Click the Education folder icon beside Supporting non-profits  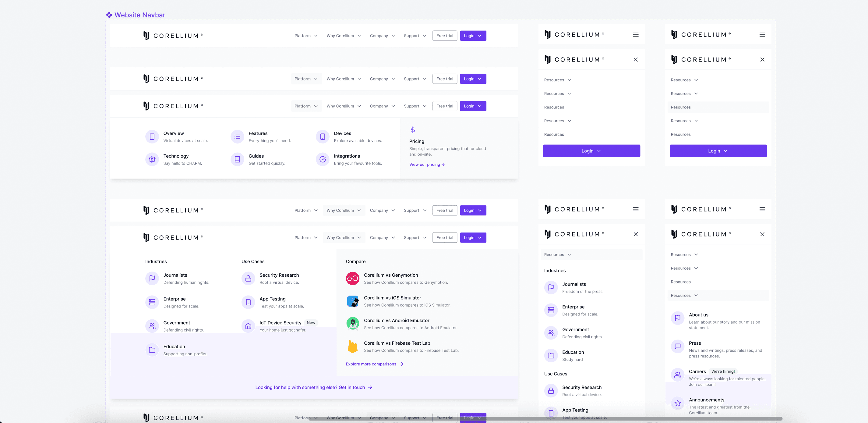(152, 350)
